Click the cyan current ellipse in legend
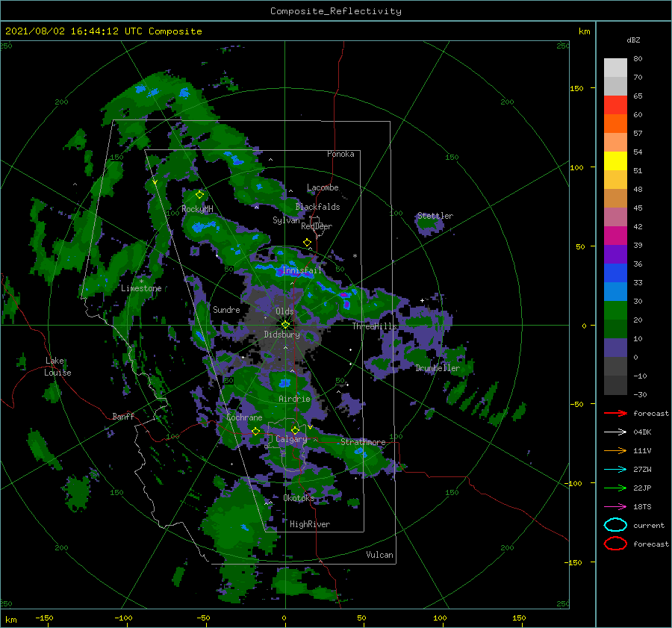 (x=615, y=525)
